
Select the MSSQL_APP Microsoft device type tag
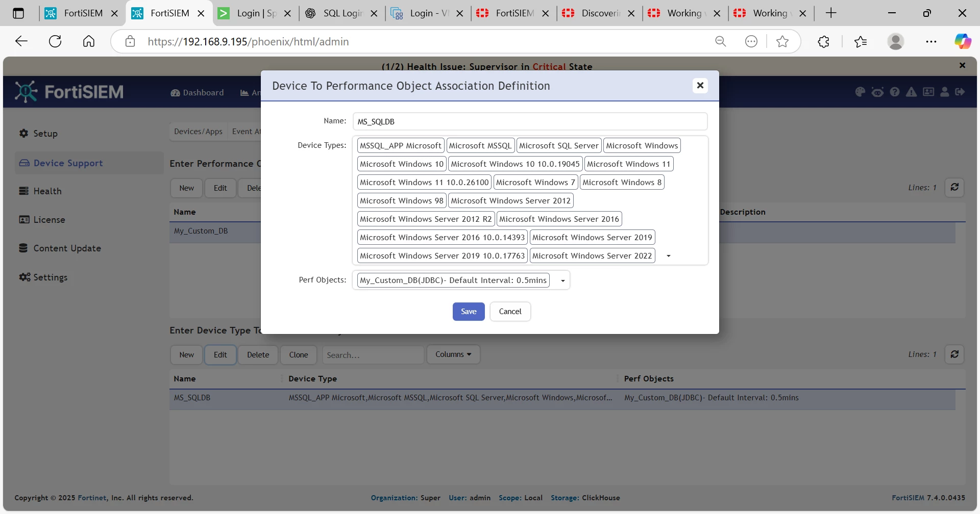pos(401,146)
